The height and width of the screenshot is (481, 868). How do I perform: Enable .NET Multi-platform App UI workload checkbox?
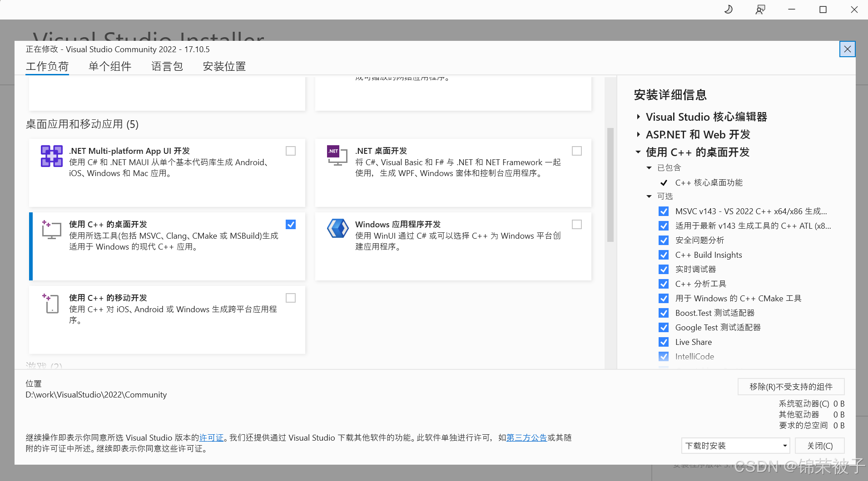point(291,151)
